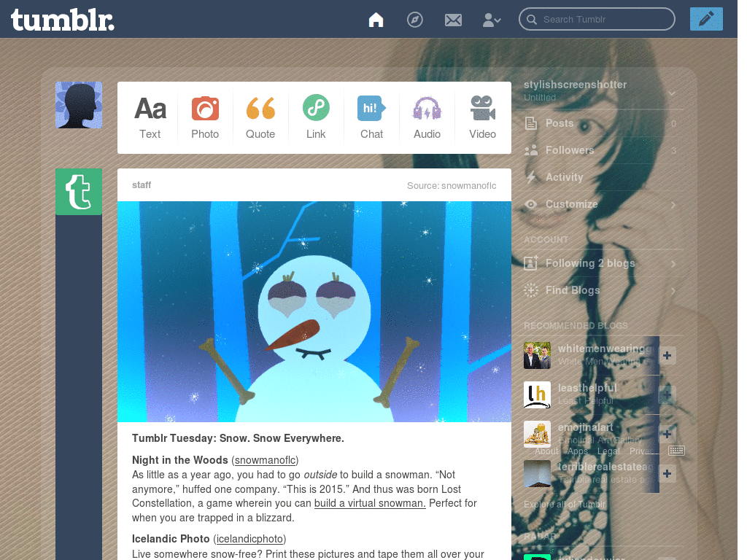The height and width of the screenshot is (560, 747).
Task: Click the Customize eye icon
Action: pyautogui.click(x=531, y=204)
